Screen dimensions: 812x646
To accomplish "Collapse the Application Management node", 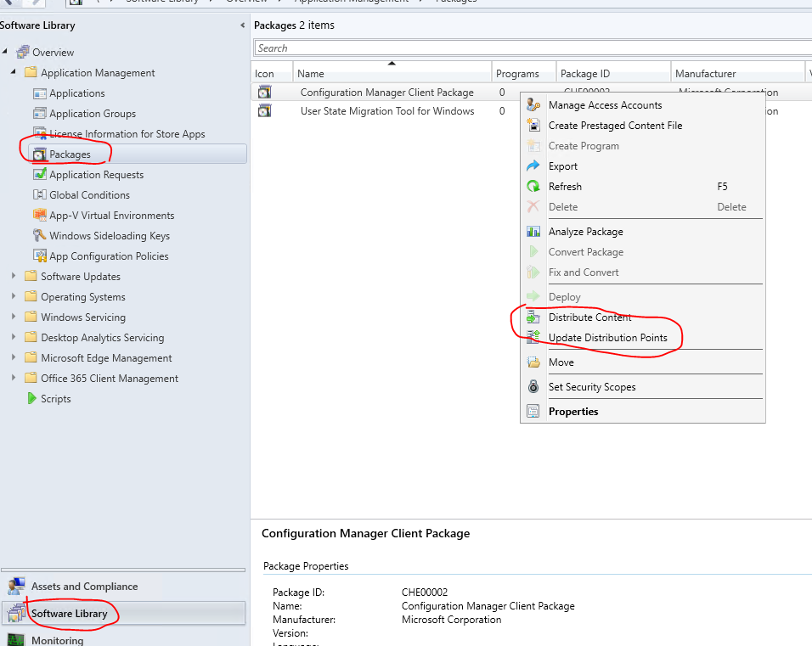I will click(13, 71).
